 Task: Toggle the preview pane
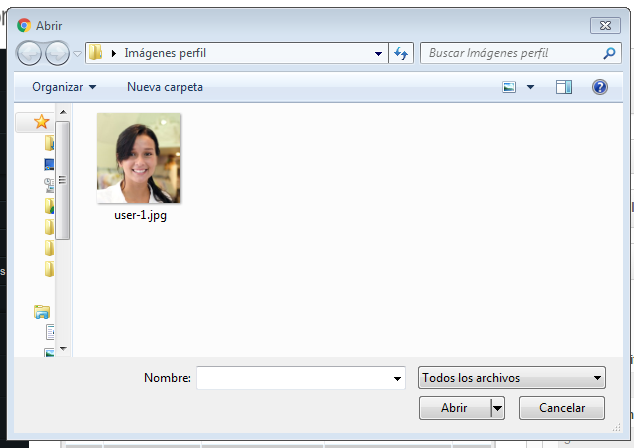pos(564,87)
